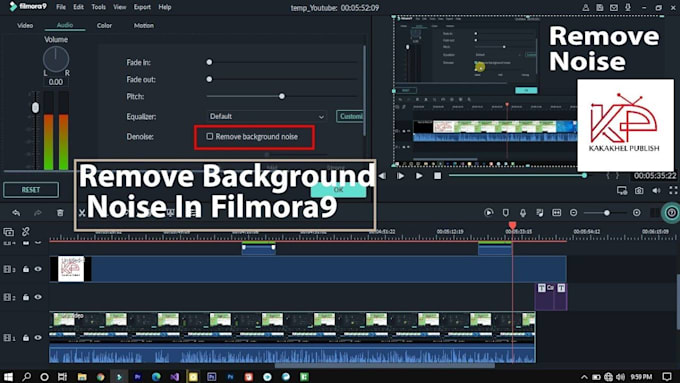Click the save project icon in title bar

599,7
